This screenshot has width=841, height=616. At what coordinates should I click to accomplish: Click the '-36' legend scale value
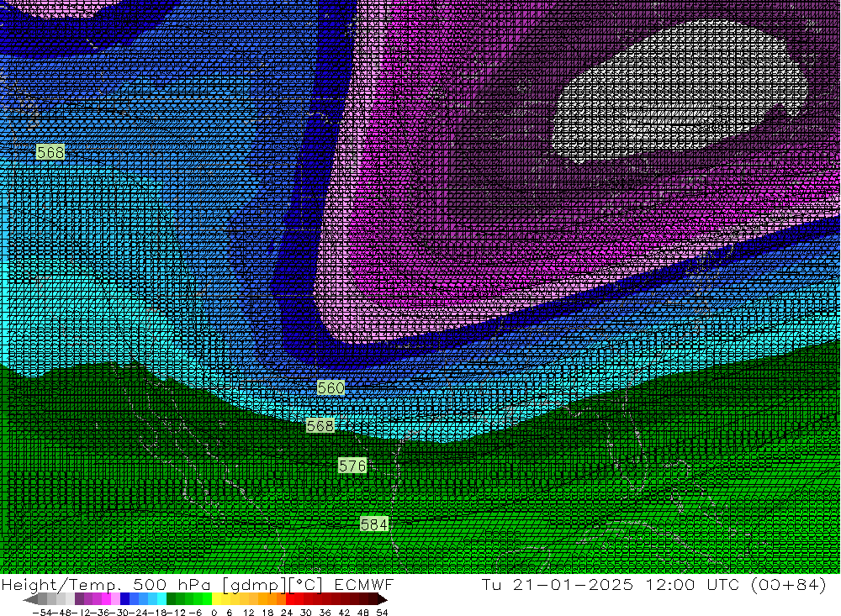(101, 613)
